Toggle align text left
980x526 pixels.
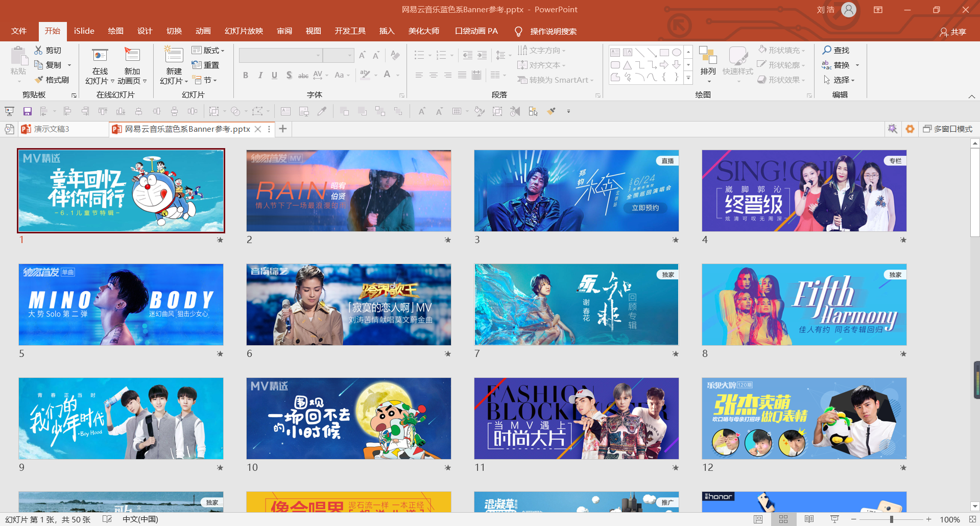coord(419,75)
